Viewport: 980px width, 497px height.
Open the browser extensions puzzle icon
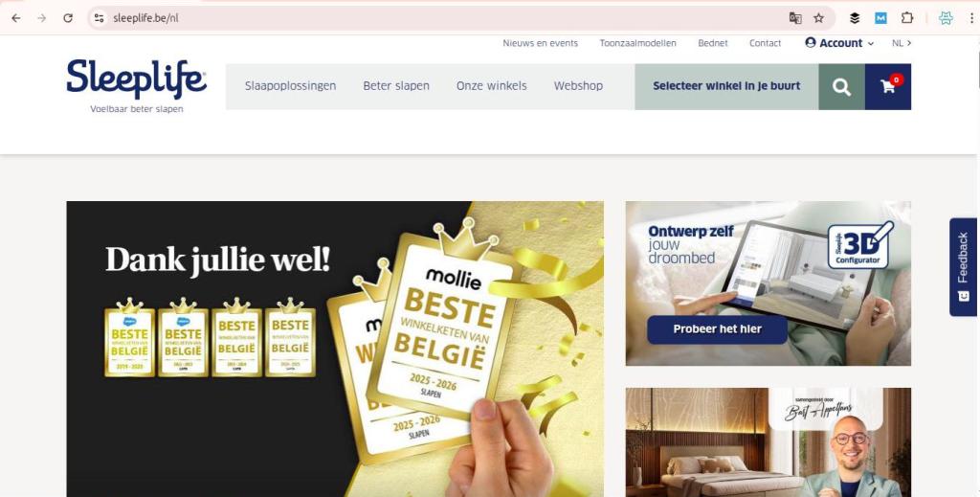click(907, 18)
